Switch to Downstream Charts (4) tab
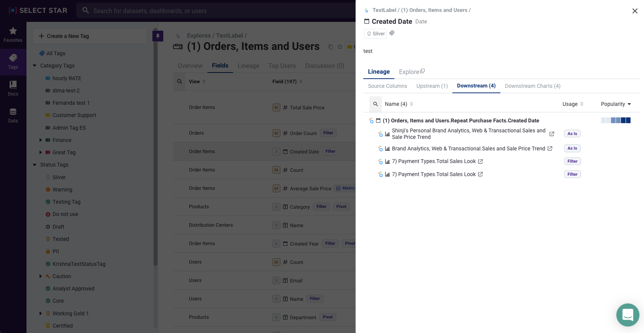 pyautogui.click(x=532, y=86)
